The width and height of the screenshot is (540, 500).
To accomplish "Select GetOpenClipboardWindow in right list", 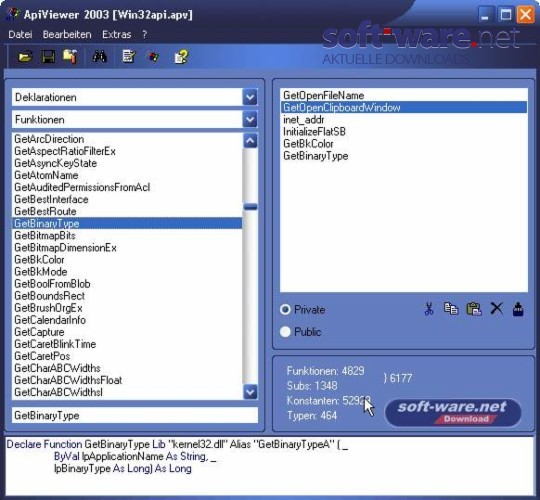I will [x=404, y=107].
